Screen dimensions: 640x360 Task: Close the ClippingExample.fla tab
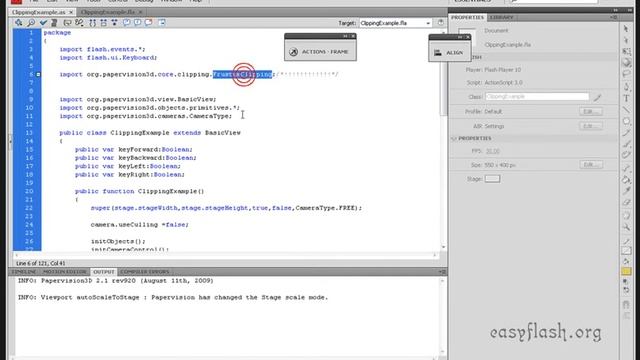coord(141,12)
